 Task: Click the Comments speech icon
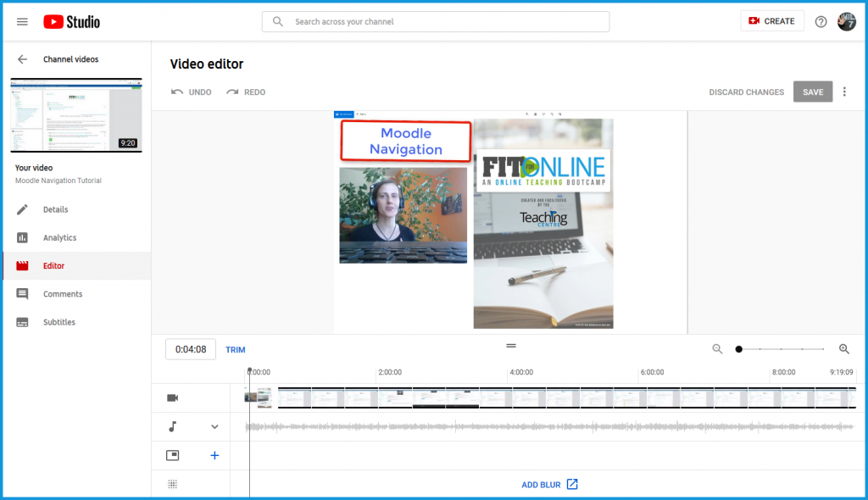tap(22, 294)
